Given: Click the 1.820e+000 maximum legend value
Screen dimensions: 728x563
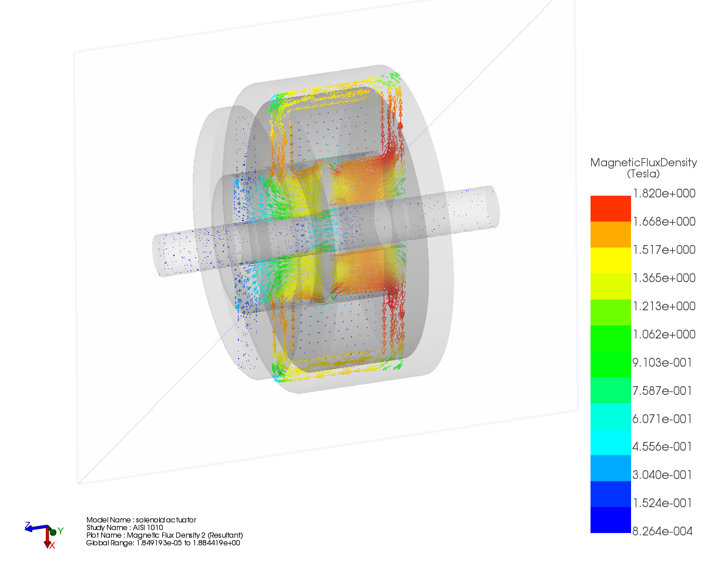Looking at the screenshot, I should pyautogui.click(x=663, y=193).
